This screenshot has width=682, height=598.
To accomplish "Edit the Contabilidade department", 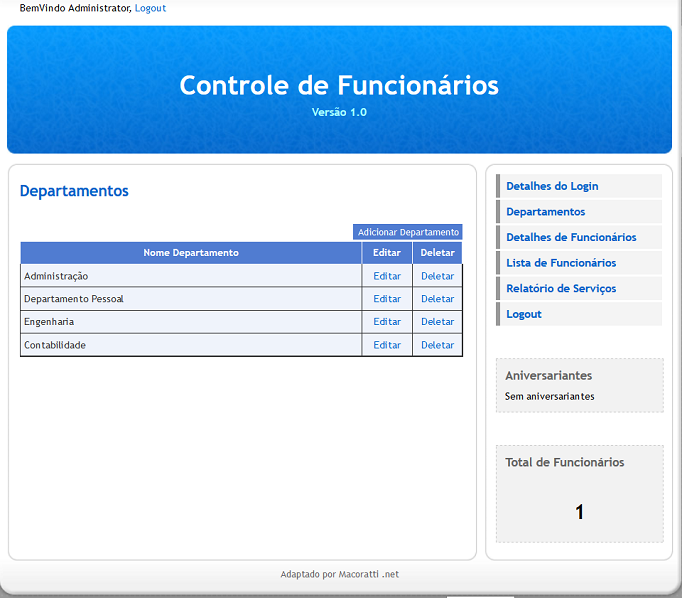I will [387, 345].
